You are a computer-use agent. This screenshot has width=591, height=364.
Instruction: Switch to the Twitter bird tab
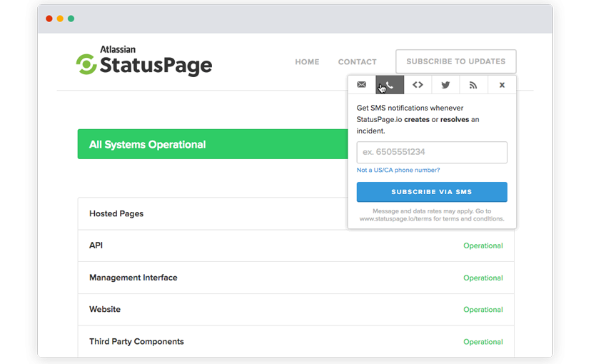point(445,85)
